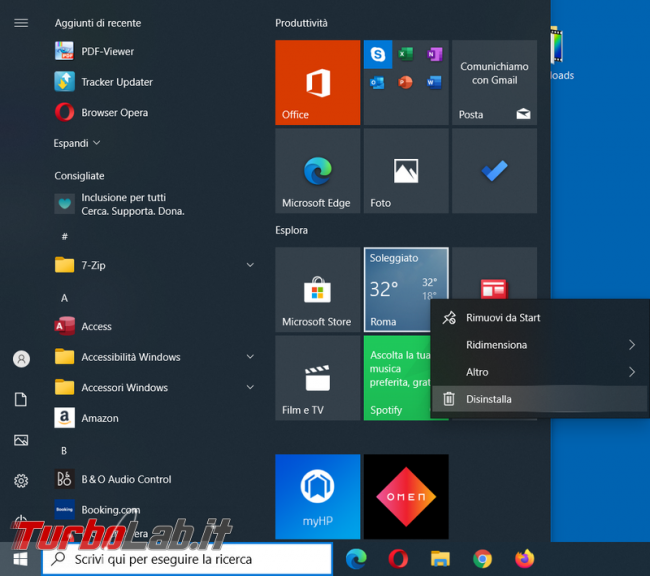This screenshot has height=576, width=650.
Task: Open the To Do checkmark tile
Action: 495,171
